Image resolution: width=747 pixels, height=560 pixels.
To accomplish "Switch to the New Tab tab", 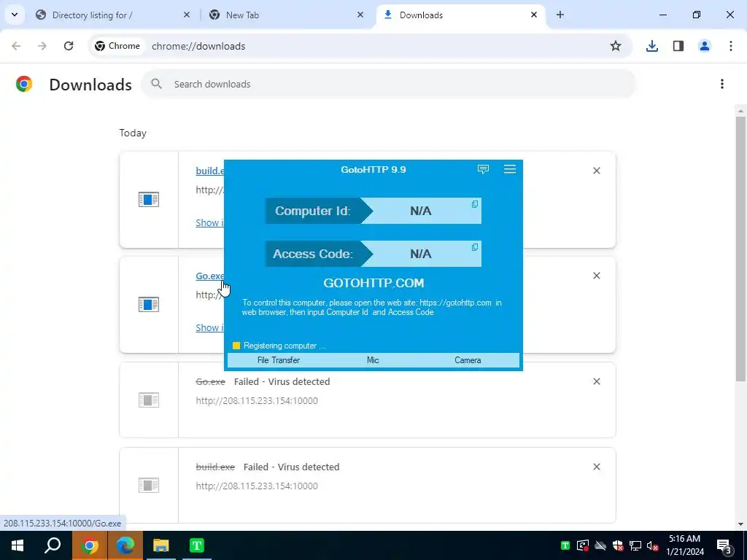I will click(x=285, y=15).
